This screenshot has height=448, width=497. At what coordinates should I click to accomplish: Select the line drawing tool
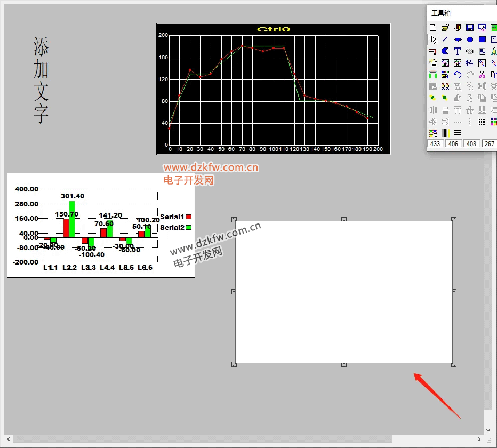pos(445,39)
